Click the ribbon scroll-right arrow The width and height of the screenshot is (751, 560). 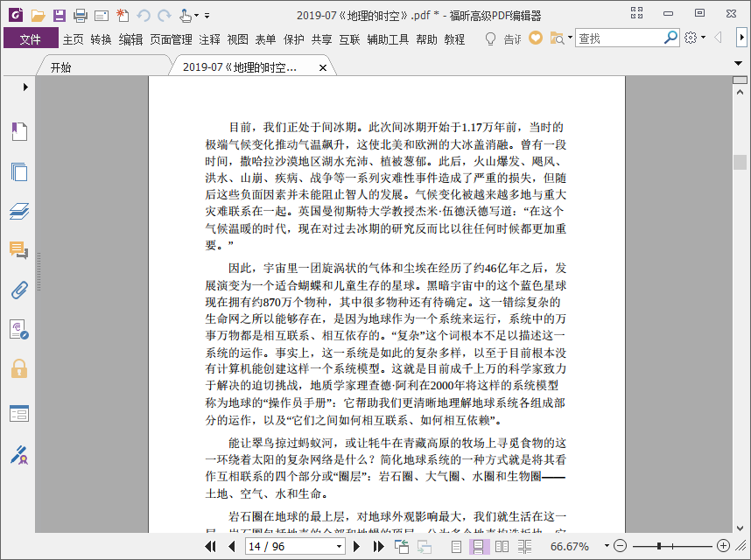(741, 38)
